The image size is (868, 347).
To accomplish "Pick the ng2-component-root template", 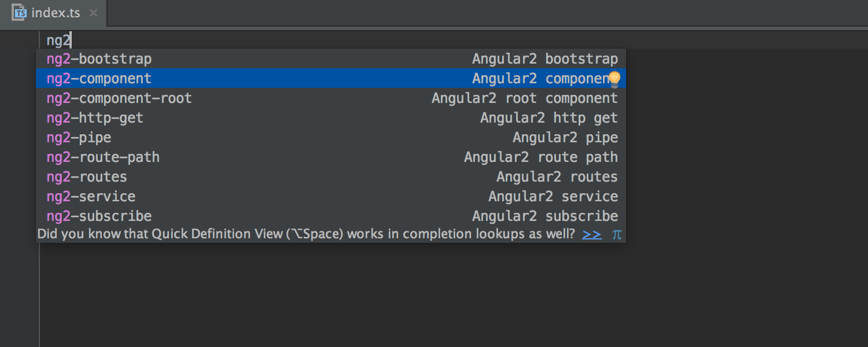I will tap(119, 98).
